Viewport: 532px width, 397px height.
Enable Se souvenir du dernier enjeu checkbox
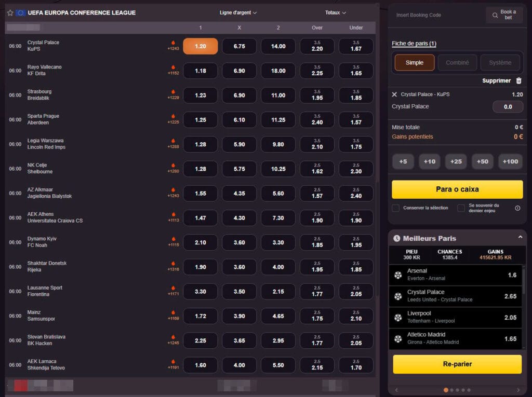(461, 208)
